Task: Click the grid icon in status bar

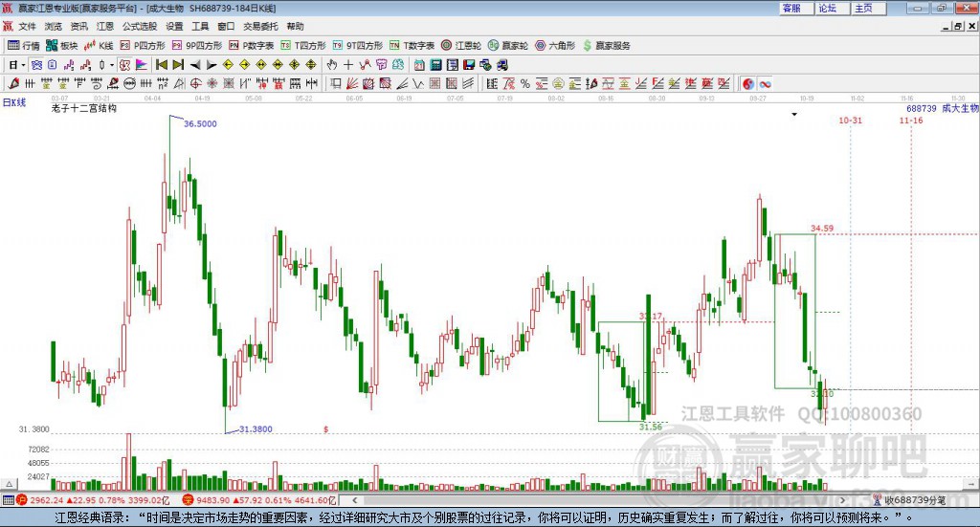Action: pyautogui.click(x=8, y=500)
